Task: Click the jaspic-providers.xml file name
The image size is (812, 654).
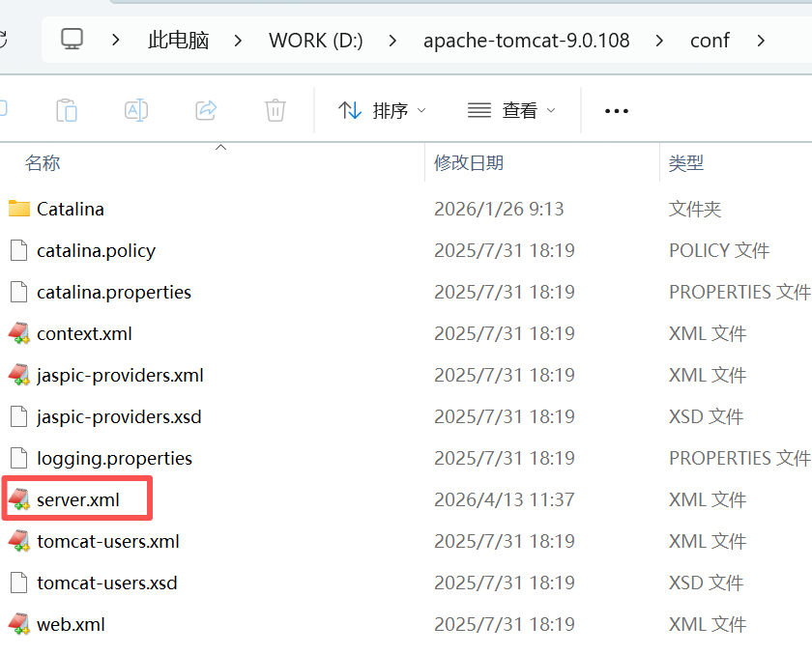Action: 120,376
